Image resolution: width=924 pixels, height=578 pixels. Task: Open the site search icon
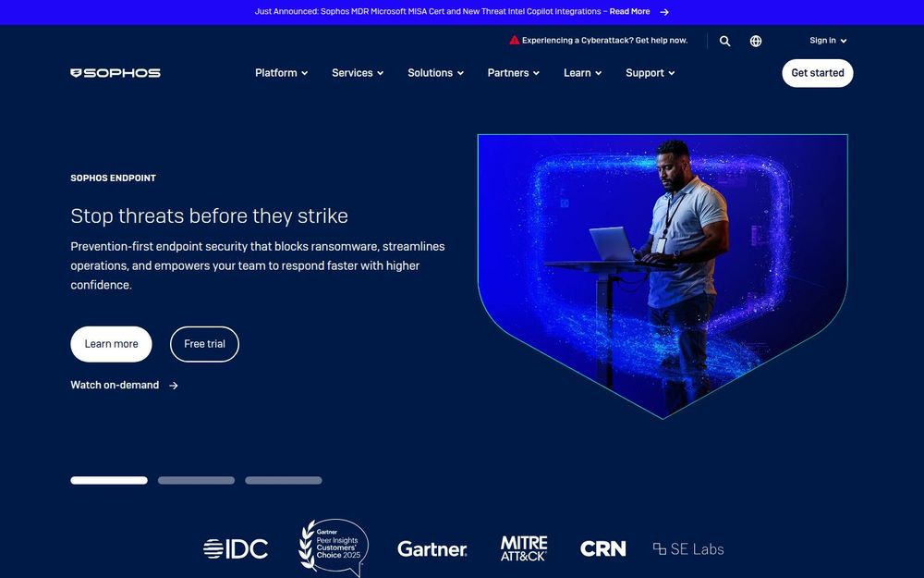724,41
